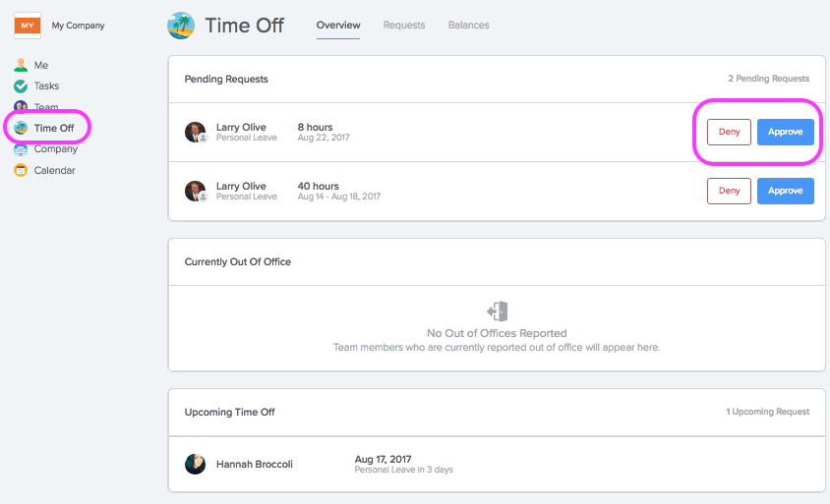Open the Calendar icon in sidebar
Viewport: 830px width, 504px height.
tap(21, 170)
